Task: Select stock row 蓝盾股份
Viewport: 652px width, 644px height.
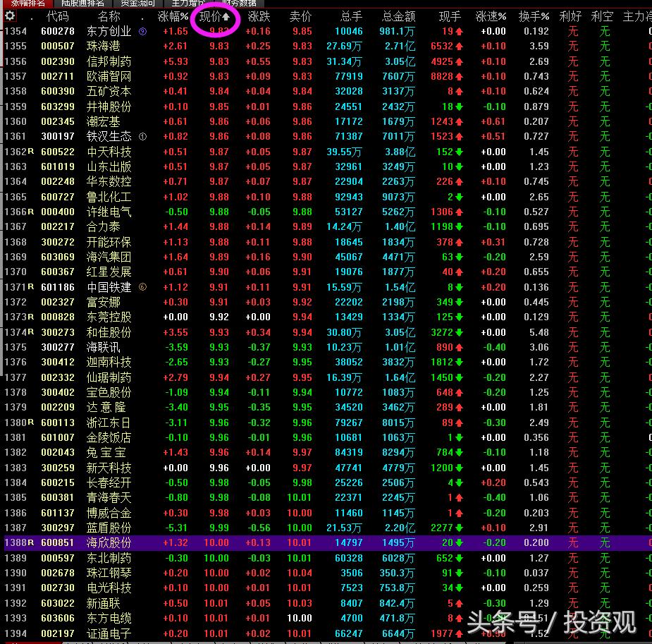Action: [328, 528]
